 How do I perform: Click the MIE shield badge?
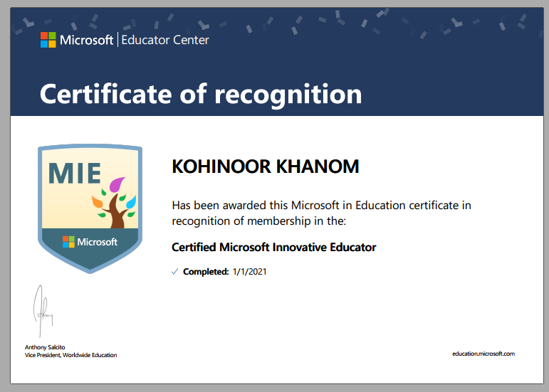coord(90,208)
